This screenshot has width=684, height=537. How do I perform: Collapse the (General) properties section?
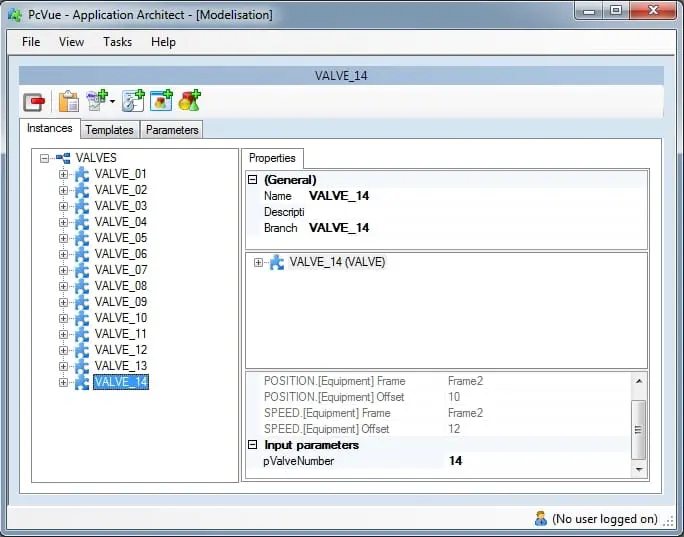[x=252, y=180]
